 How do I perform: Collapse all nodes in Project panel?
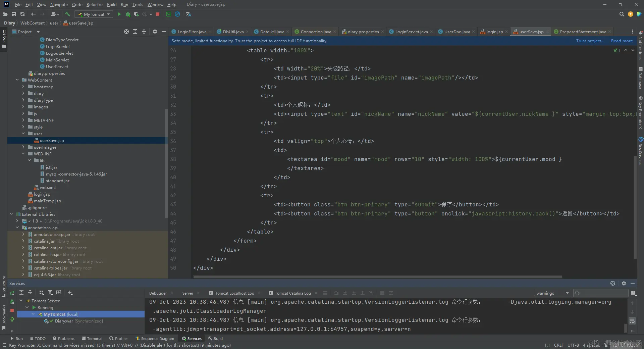[x=144, y=32]
